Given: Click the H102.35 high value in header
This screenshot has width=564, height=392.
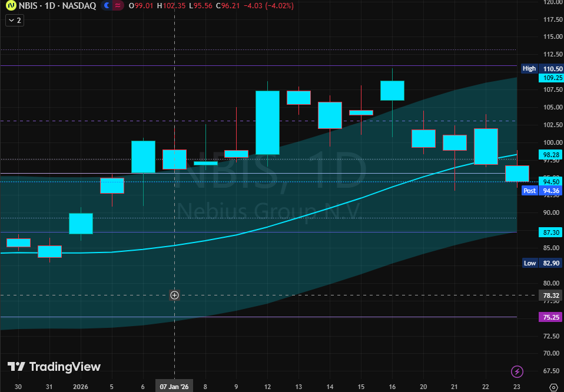Looking at the screenshot, I should point(171,6).
